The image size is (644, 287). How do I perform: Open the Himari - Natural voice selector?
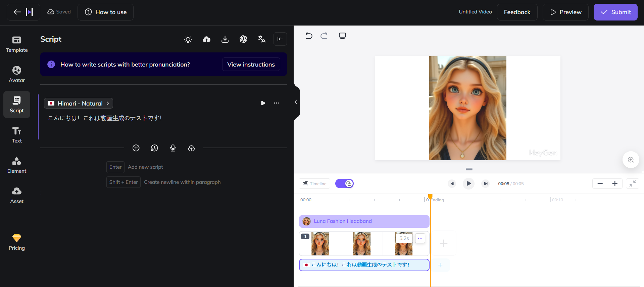[79, 103]
